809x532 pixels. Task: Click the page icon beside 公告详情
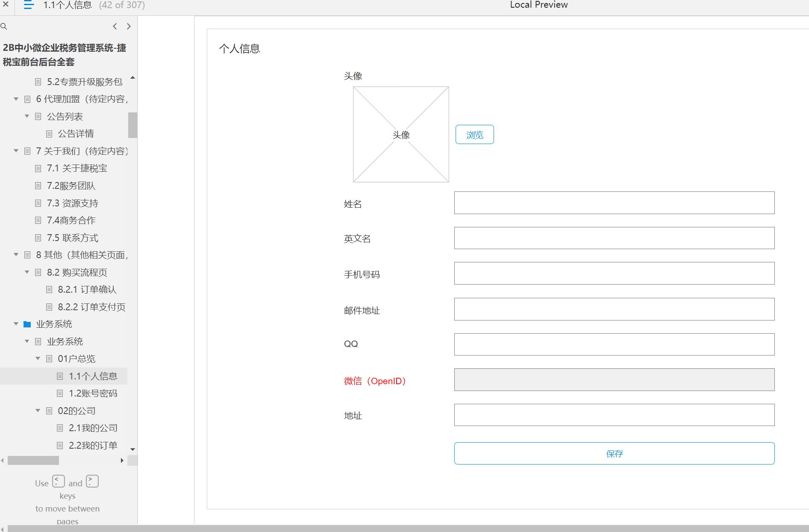tap(49, 134)
